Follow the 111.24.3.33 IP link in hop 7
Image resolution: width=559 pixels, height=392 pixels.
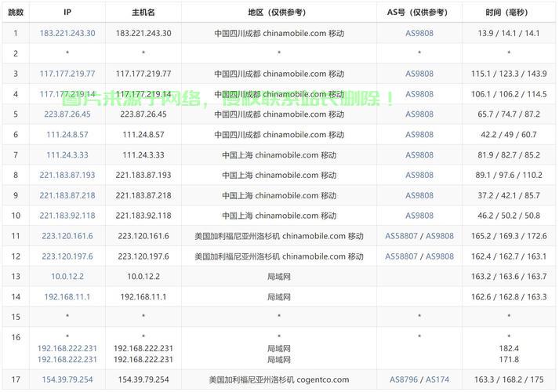(67, 155)
